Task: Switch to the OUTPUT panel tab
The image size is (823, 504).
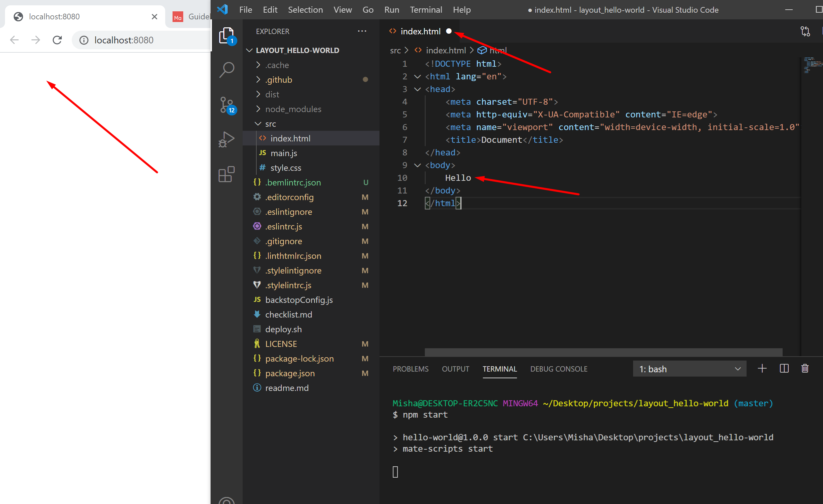Action: point(455,369)
